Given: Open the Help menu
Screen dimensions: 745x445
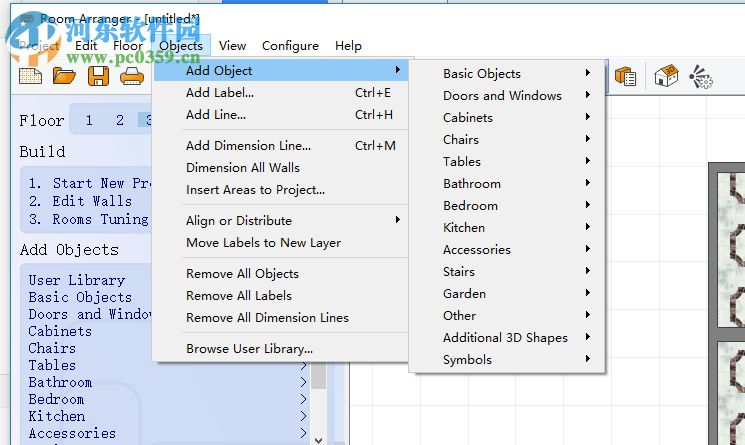Looking at the screenshot, I should click(x=348, y=46).
